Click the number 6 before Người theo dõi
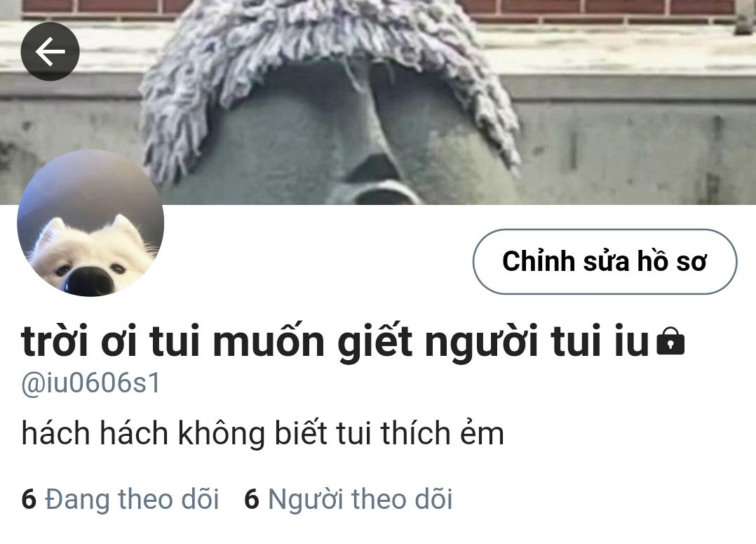This screenshot has height=544, width=756. [x=252, y=499]
